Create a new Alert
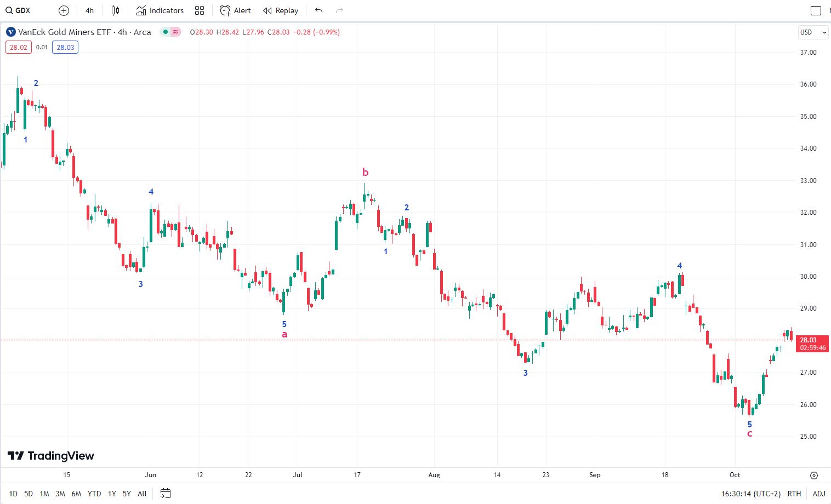 235,10
